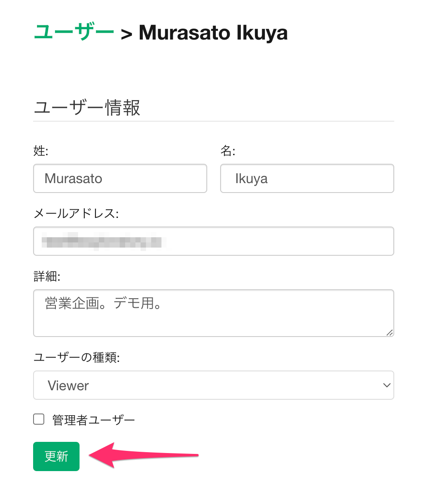Click the ユーザー情報 section heading

pos(87,108)
